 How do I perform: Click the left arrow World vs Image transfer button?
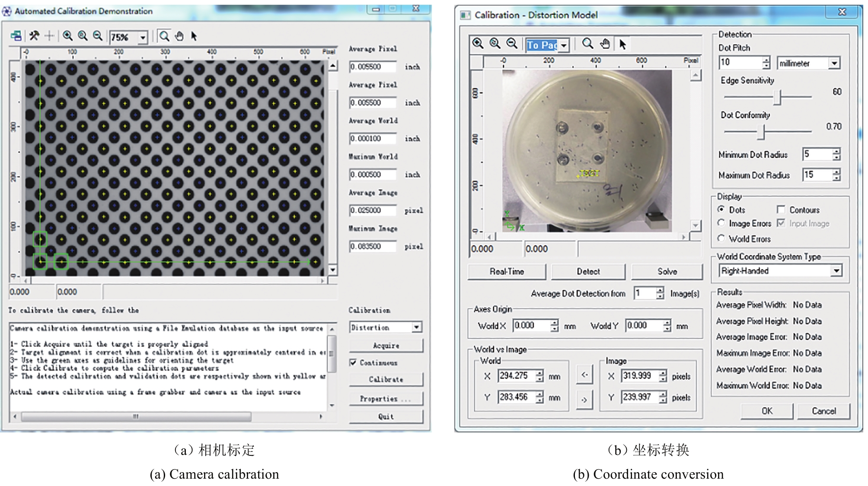coord(584,375)
